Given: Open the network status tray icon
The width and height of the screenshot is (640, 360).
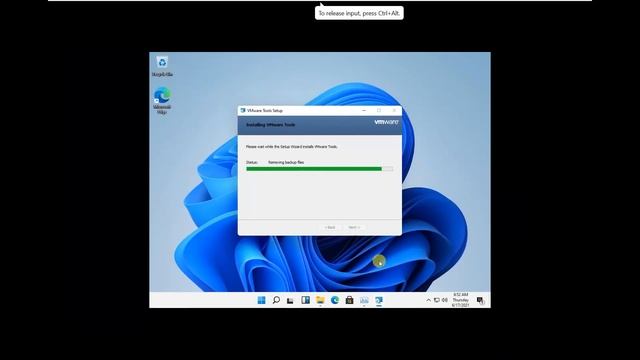Looking at the screenshot, I should point(437,300).
